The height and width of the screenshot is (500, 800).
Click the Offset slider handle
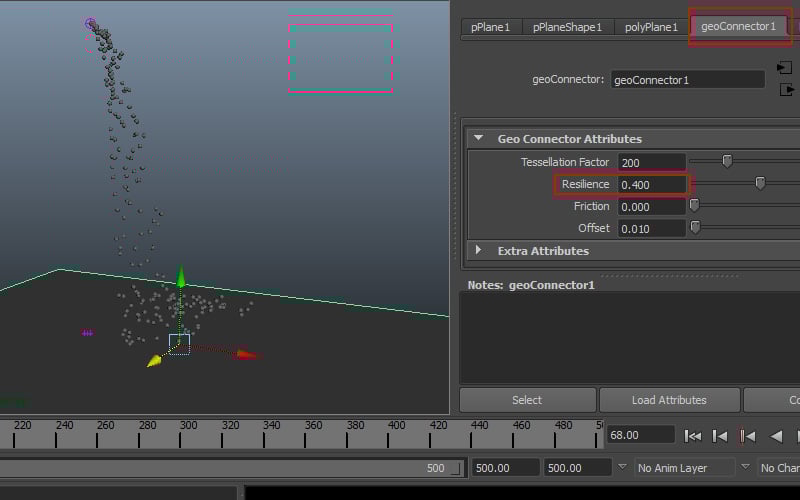[x=695, y=227]
